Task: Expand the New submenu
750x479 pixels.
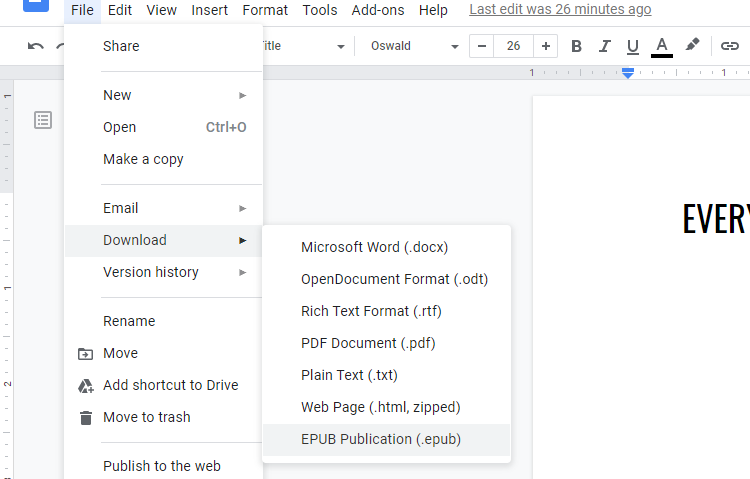Action: pyautogui.click(x=163, y=95)
